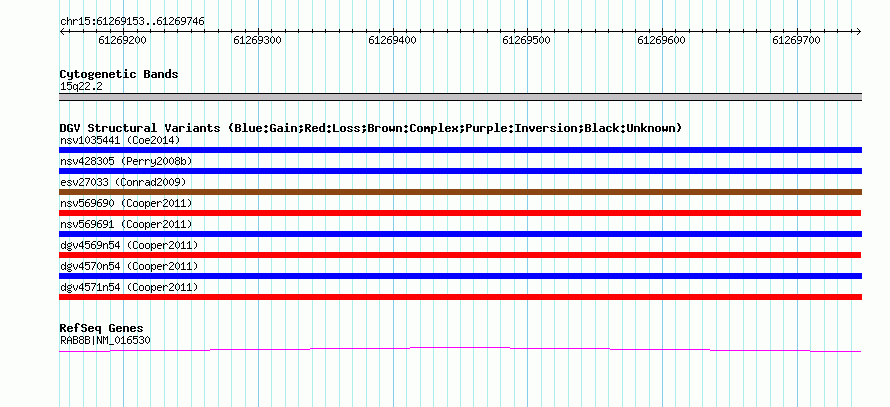Click the left arrowhead of the ruler
The width and height of the screenshot is (890, 407).
[62, 32]
